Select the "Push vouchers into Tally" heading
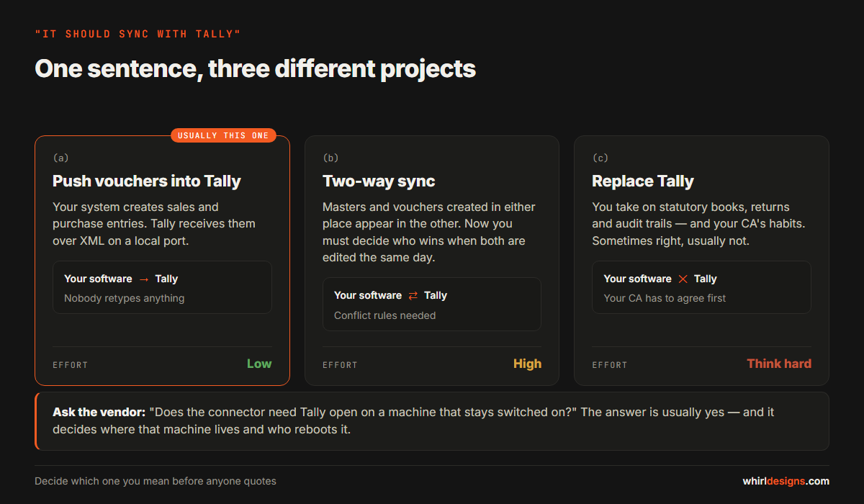 [x=147, y=181]
